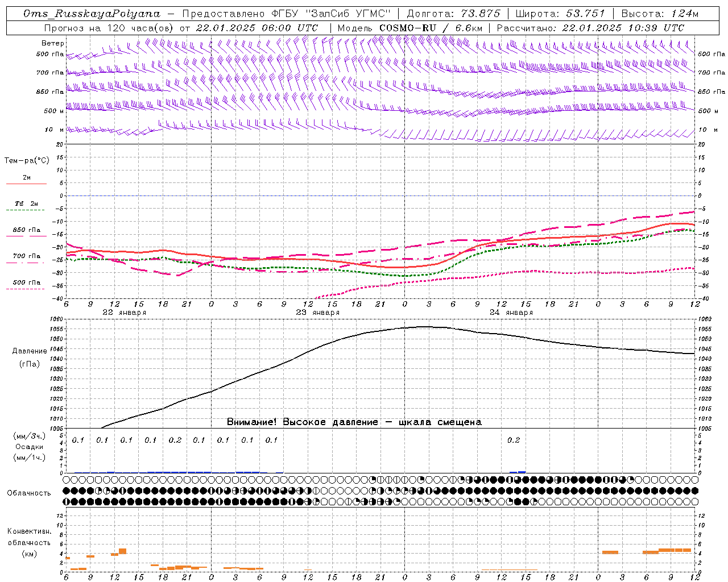
Task: Select the Прогноз на 120 часа(ов) forecast text
Action: click(x=110, y=28)
